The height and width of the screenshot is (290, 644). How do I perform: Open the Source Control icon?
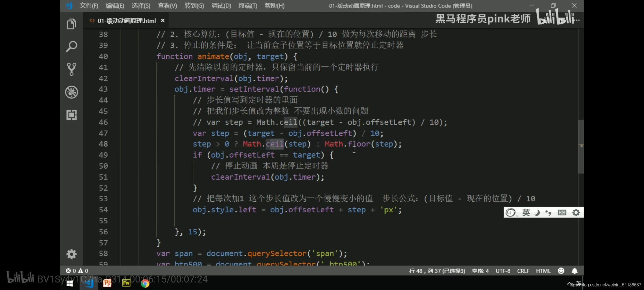click(71, 69)
